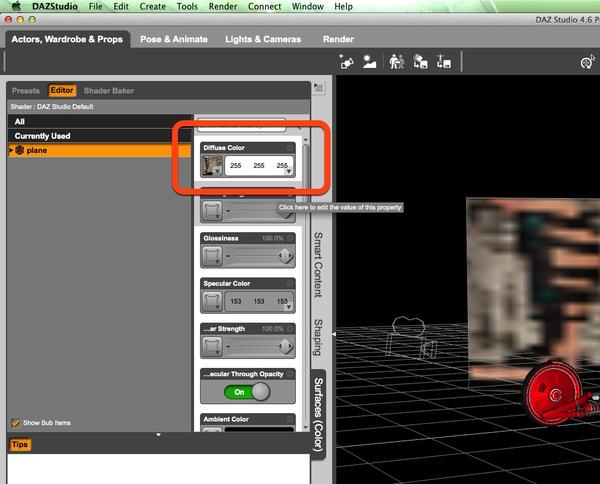Open the Diffuse Color texture map thumbnail
Viewport: 600px width, 484px height.
pos(212,165)
